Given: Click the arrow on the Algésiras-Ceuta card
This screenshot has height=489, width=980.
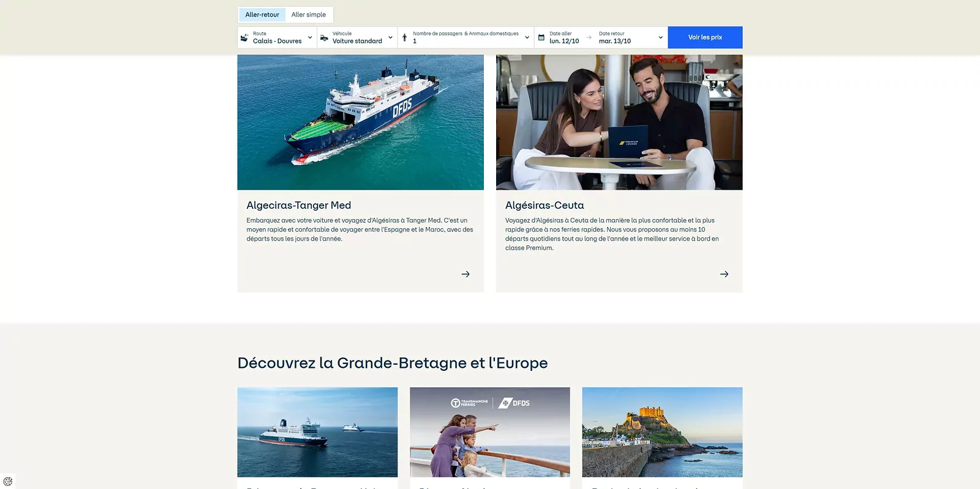Looking at the screenshot, I should (724, 274).
